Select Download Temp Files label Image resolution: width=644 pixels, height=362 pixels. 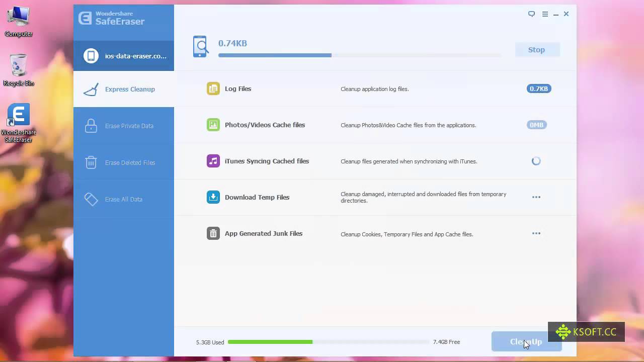coord(257,197)
